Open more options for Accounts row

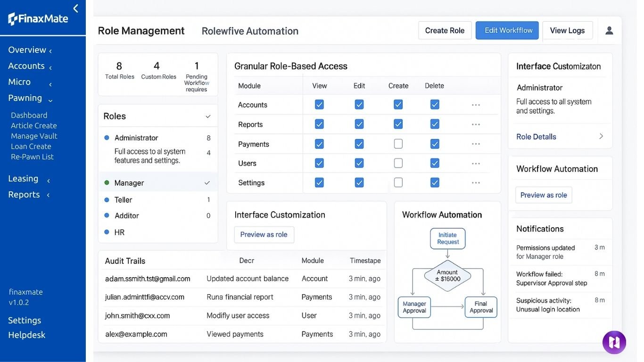click(x=476, y=105)
